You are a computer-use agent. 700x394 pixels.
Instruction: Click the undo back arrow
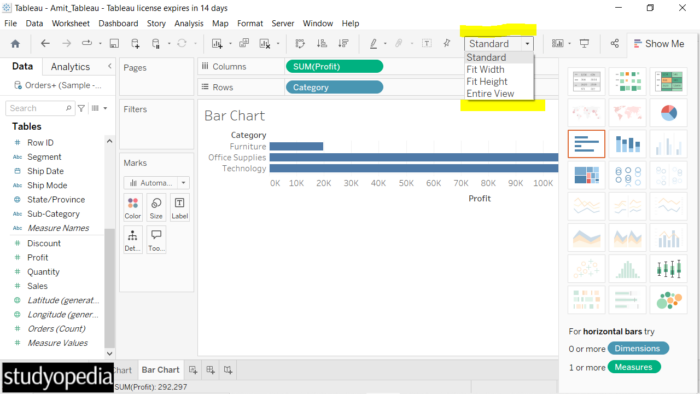click(45, 43)
